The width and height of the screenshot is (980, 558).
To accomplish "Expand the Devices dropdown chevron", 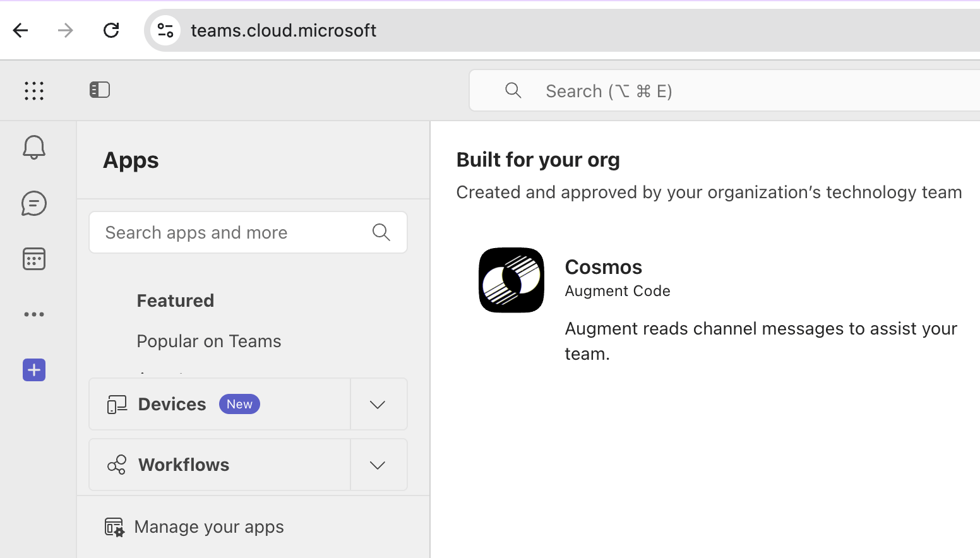I will point(378,405).
